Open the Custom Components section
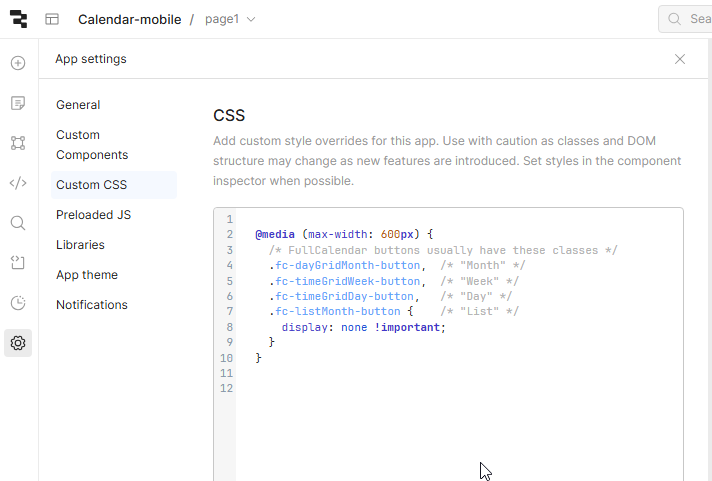Image resolution: width=712 pixels, height=481 pixels. click(x=92, y=145)
